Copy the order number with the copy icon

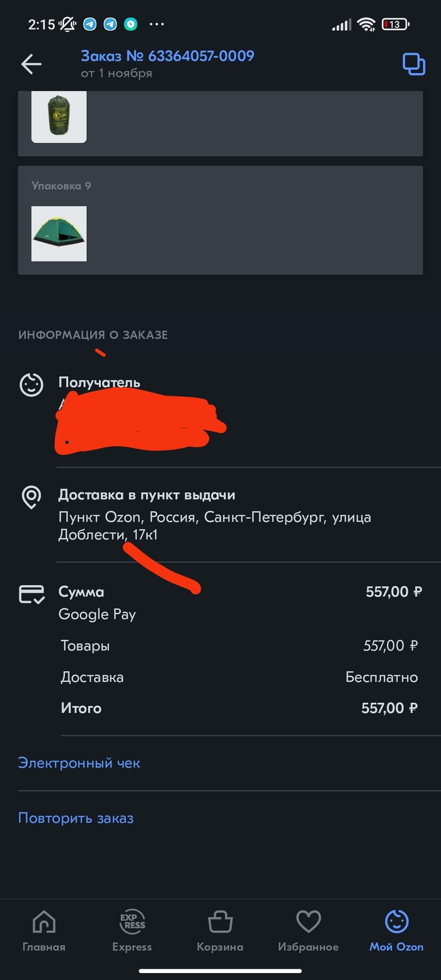[x=414, y=64]
